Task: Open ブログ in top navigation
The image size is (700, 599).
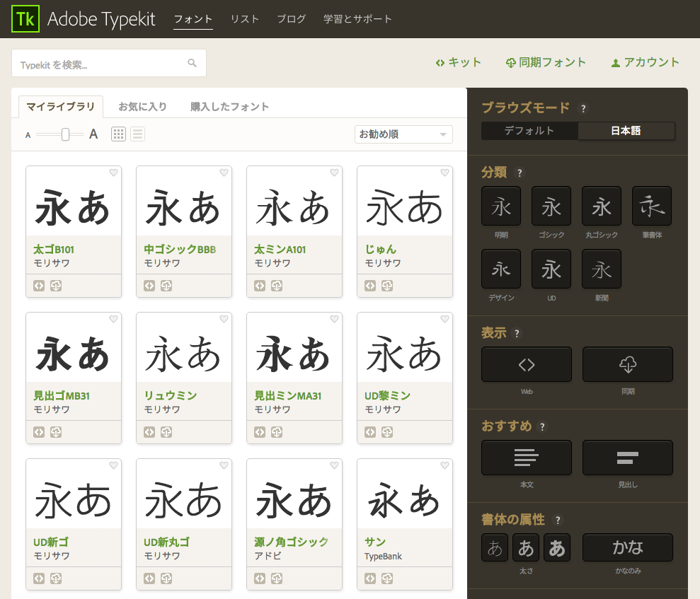Action: tap(291, 19)
